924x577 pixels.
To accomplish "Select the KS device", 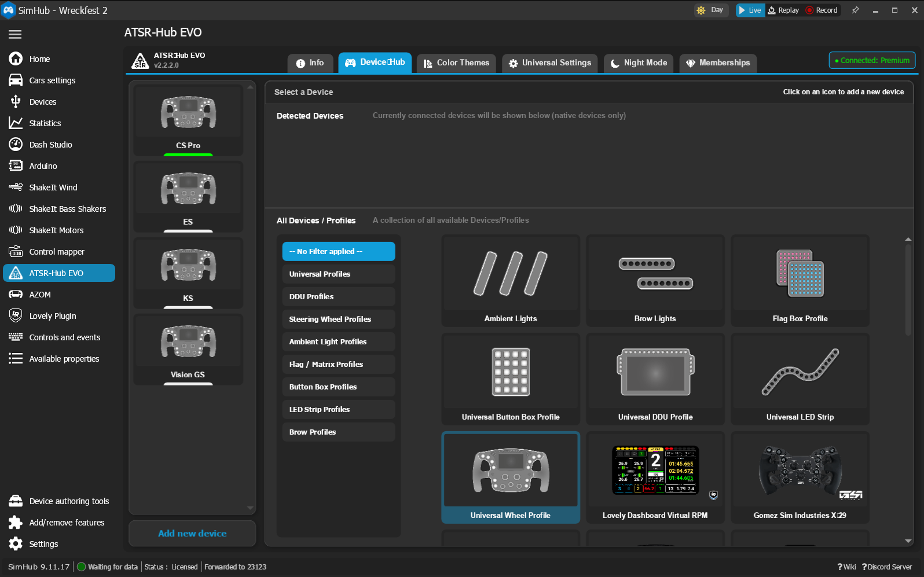I will coord(188,273).
